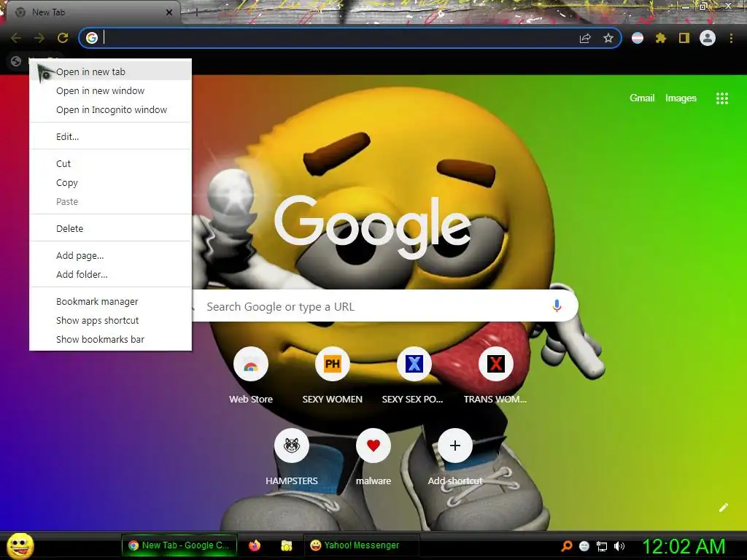This screenshot has width=747, height=560.
Task: Click the search magnifier in system tray
Action: point(567,545)
